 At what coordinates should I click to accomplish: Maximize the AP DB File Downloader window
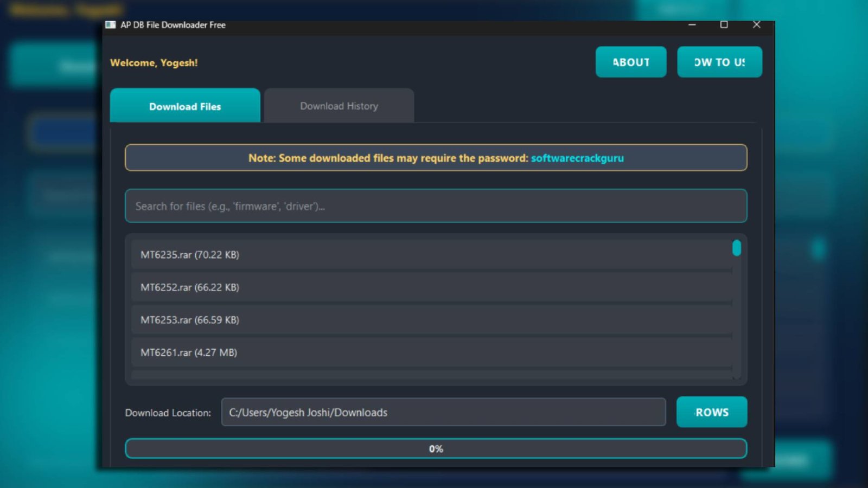(x=724, y=25)
